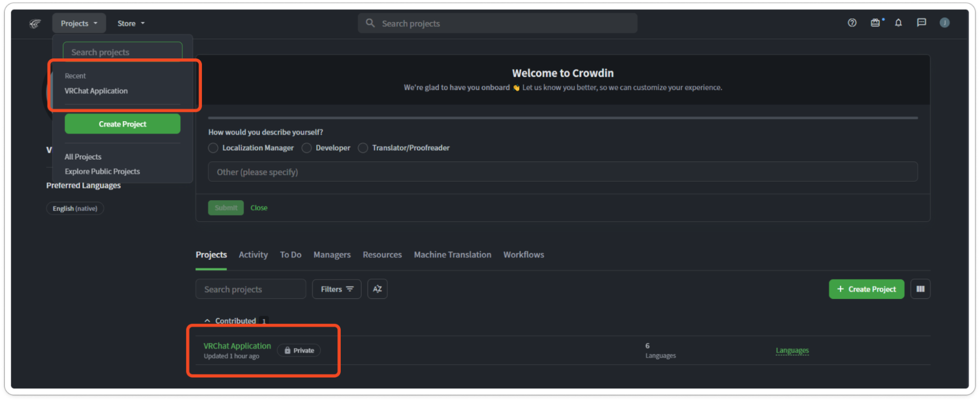Click the Crowdin logo icon

pyautogui.click(x=35, y=24)
